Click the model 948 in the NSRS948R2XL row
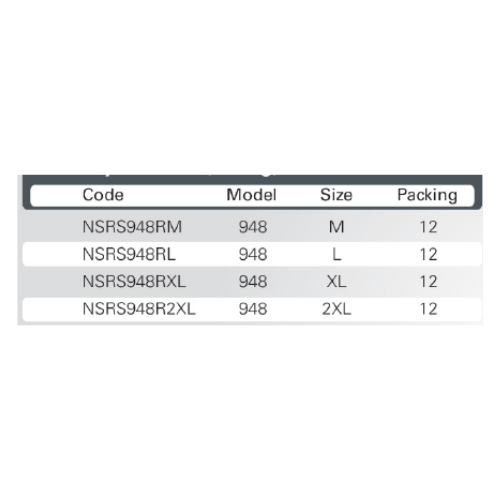The width and height of the screenshot is (500, 500). point(253,309)
